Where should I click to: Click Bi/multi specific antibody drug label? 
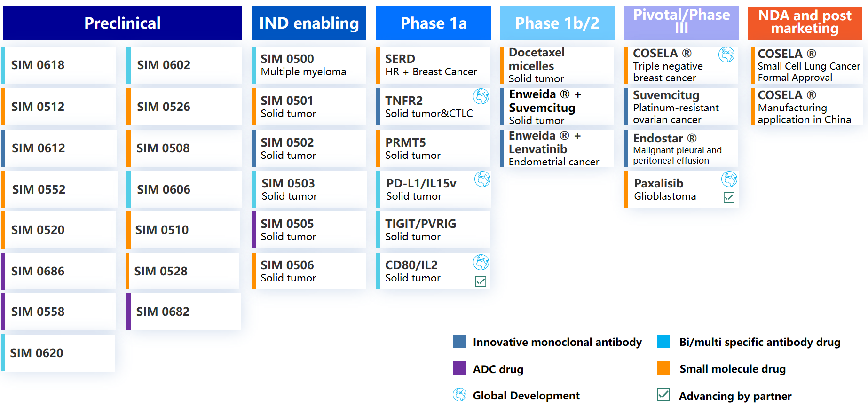point(760,342)
